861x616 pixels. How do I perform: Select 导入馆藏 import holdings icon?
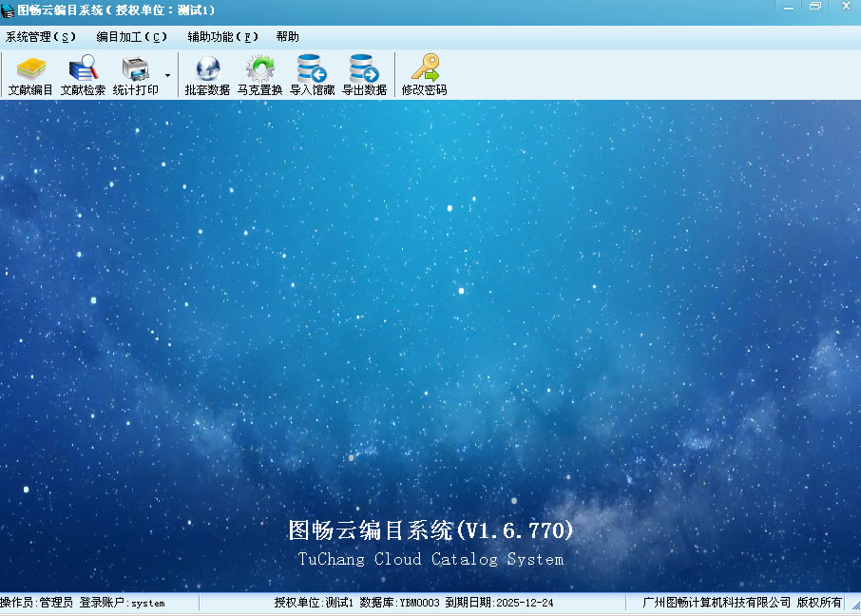click(312, 75)
